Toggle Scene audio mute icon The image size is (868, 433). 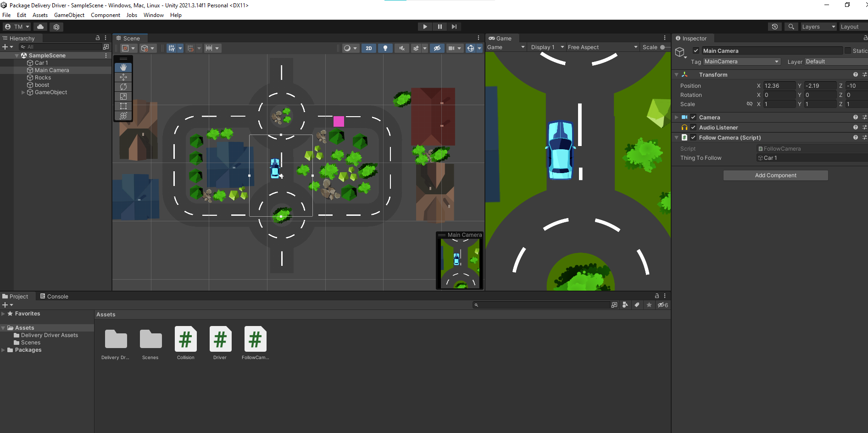click(402, 48)
